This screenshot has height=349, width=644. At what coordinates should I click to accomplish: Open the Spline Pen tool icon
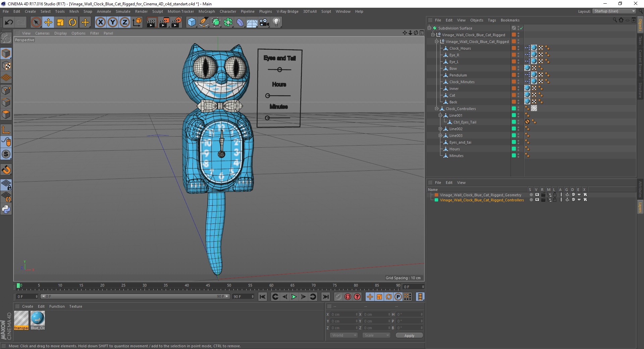click(x=204, y=22)
